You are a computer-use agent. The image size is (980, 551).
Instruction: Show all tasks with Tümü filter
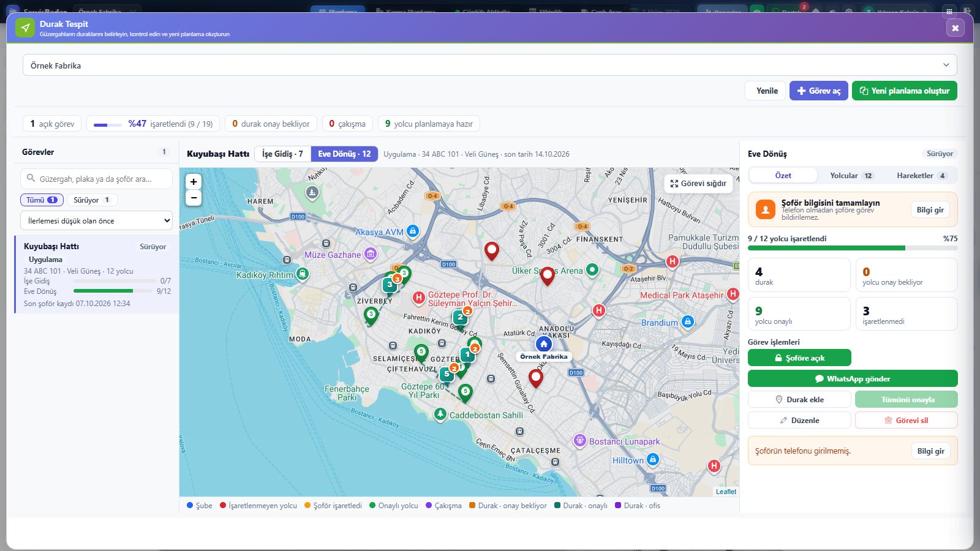tap(42, 200)
